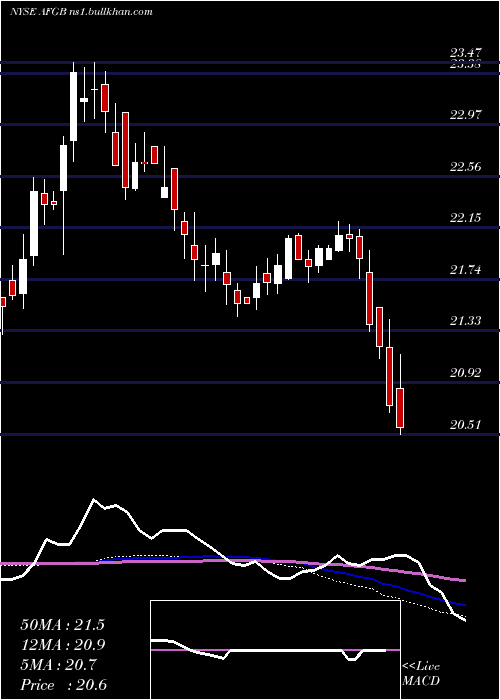Click the 20.92 price axis label
This screenshot has width=500, height=700.
[x=466, y=373]
